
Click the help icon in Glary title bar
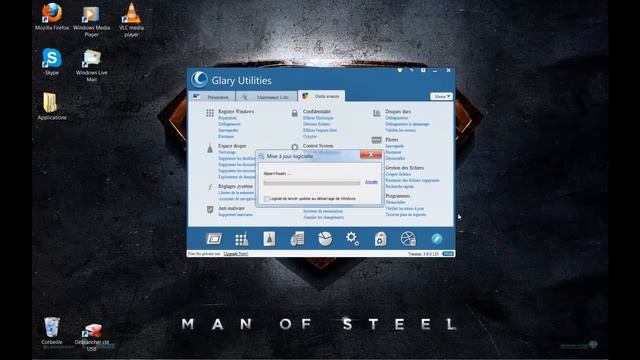[423, 70]
